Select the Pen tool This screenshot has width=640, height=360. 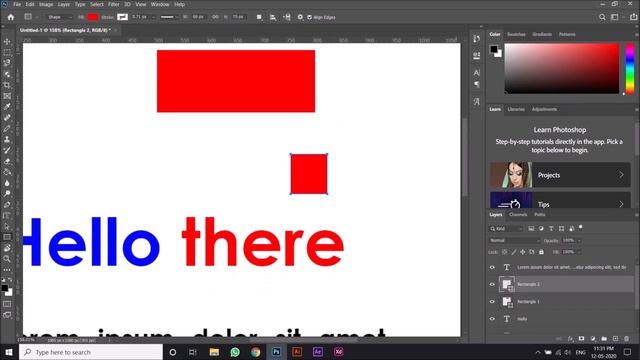[x=7, y=204]
